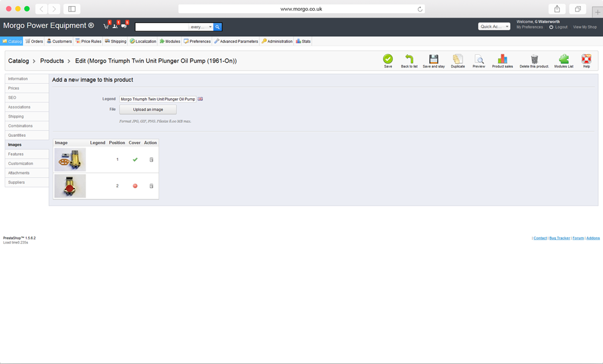Delete image in position 2 row
This screenshot has width=603, height=364.
[151, 186]
